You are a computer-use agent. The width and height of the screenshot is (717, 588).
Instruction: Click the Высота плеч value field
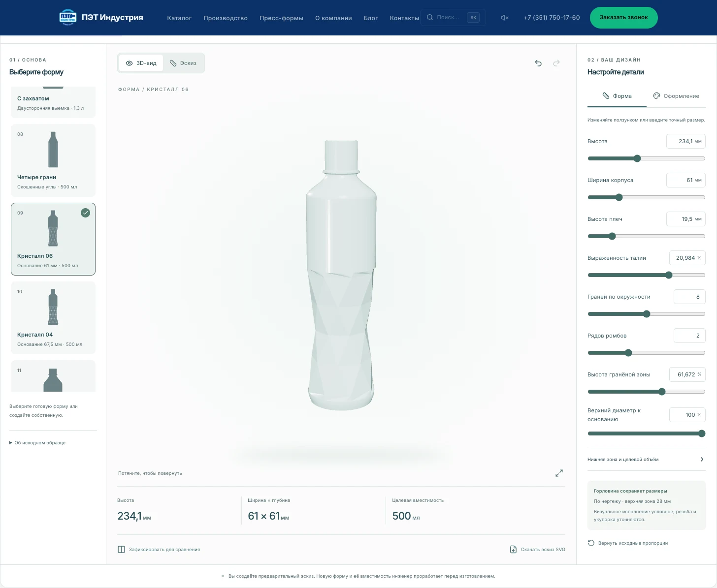[686, 219]
